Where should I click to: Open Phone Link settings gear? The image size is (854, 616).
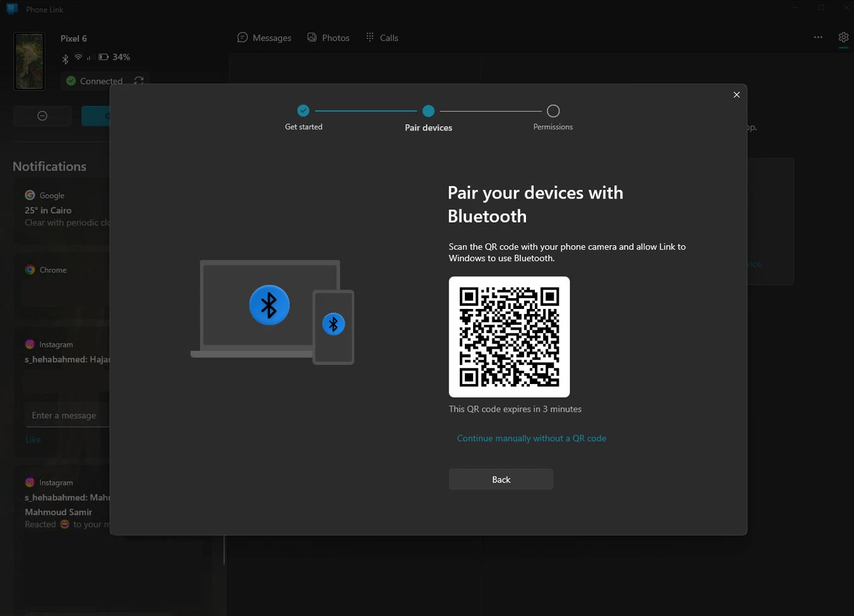click(x=843, y=38)
